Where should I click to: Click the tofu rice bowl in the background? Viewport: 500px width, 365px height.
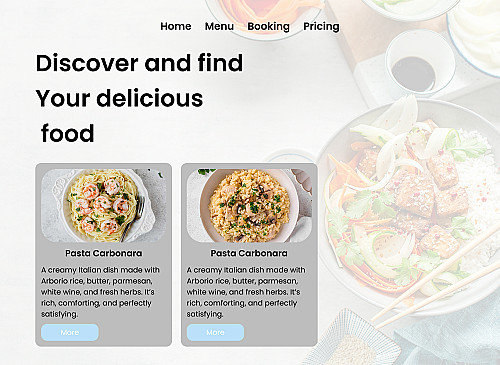point(408,207)
